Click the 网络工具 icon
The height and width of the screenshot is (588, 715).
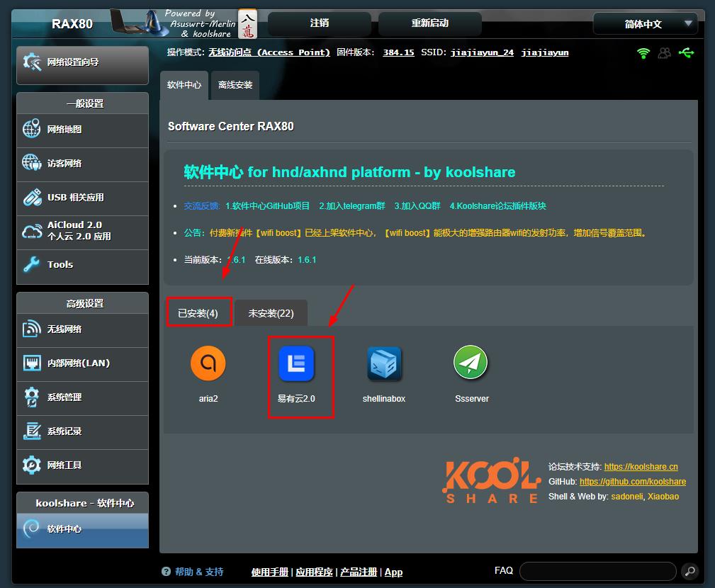[32, 465]
